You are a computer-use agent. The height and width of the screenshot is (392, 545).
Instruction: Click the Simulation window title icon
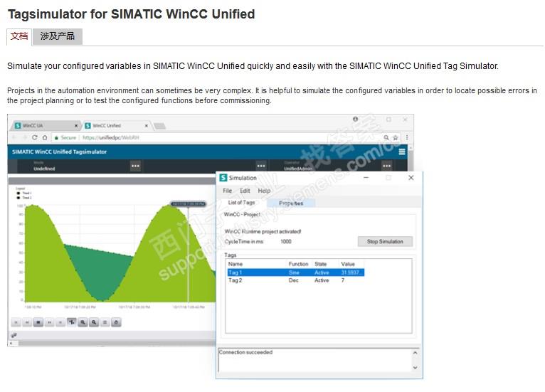223,178
